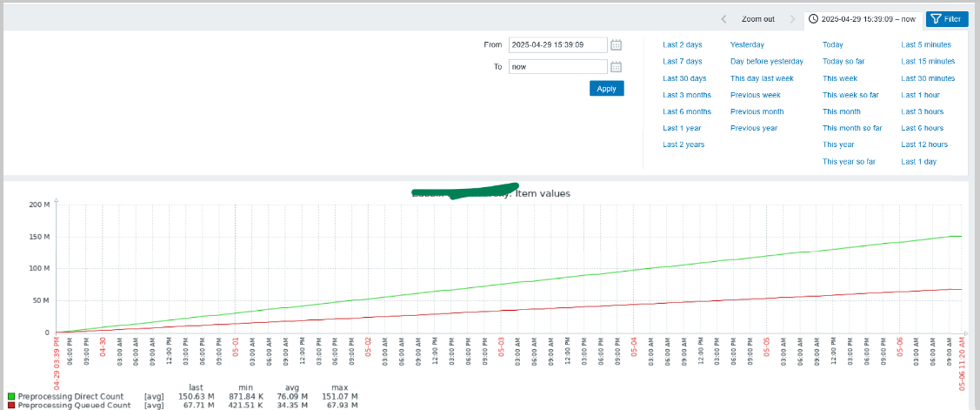Screen dimensions: 980x410
Task: Click the 871.84 K min value
Action: [245, 397]
